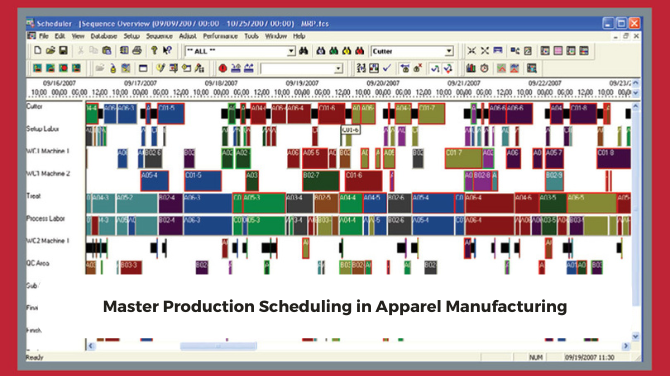The image size is (670, 376).
Task: Open the Setup menu
Action: pyautogui.click(x=132, y=36)
